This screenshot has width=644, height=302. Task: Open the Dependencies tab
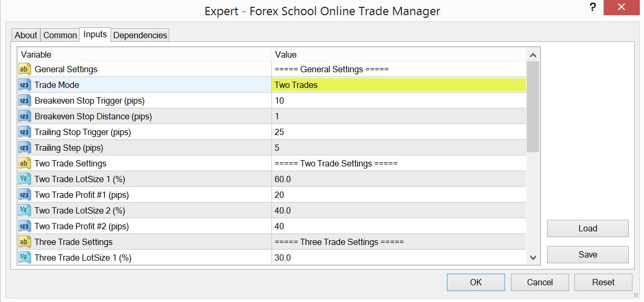coord(140,35)
